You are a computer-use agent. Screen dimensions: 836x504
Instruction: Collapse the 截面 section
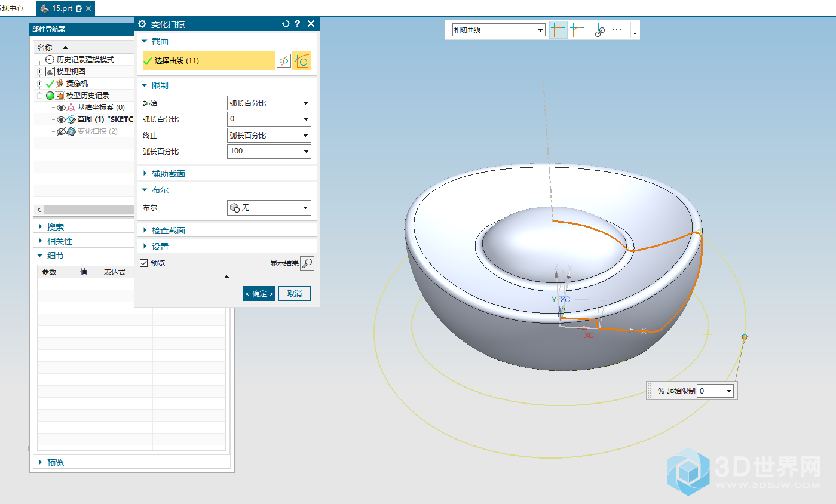pos(145,41)
